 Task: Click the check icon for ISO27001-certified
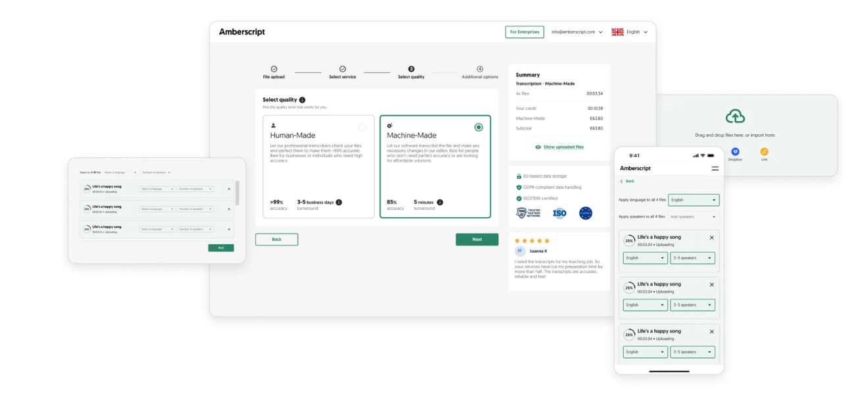(519, 199)
